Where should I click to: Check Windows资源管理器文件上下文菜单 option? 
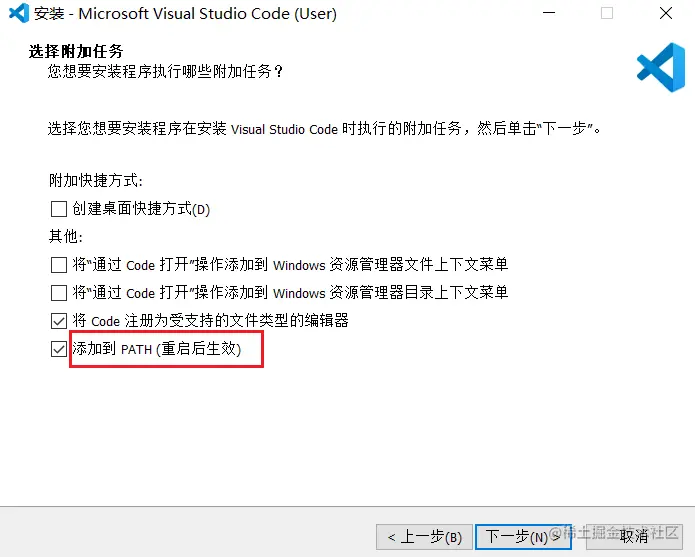(59, 265)
